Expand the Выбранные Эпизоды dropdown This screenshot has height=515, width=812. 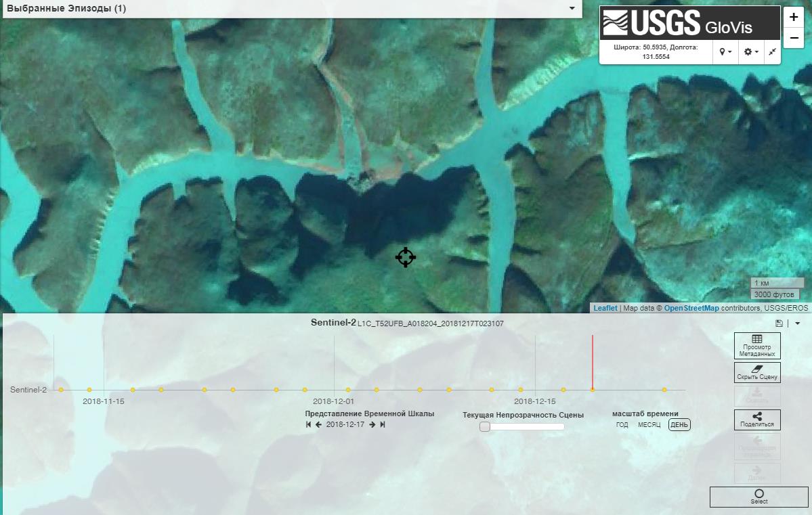tap(572, 8)
